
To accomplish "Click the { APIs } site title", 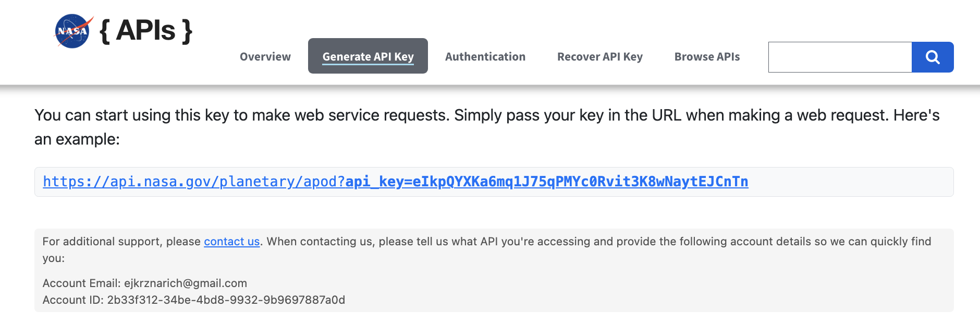I will [x=146, y=31].
